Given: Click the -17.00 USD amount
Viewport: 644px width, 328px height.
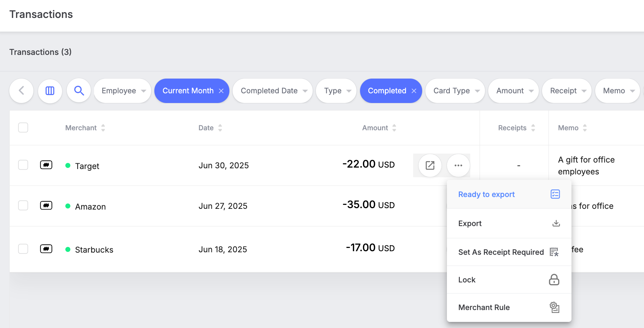Looking at the screenshot, I should coord(370,248).
